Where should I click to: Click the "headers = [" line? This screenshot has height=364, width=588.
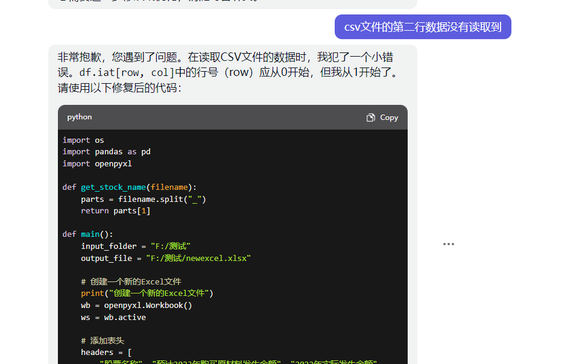coord(106,353)
